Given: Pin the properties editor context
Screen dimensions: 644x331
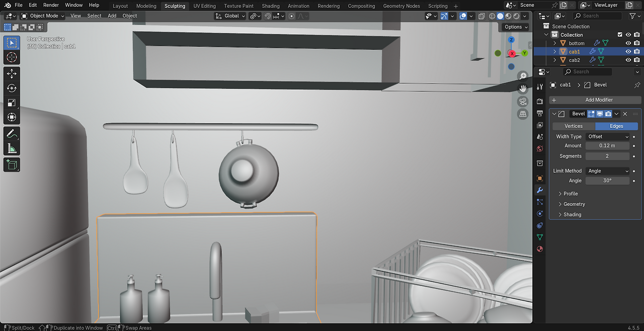Looking at the screenshot, I should [637, 85].
